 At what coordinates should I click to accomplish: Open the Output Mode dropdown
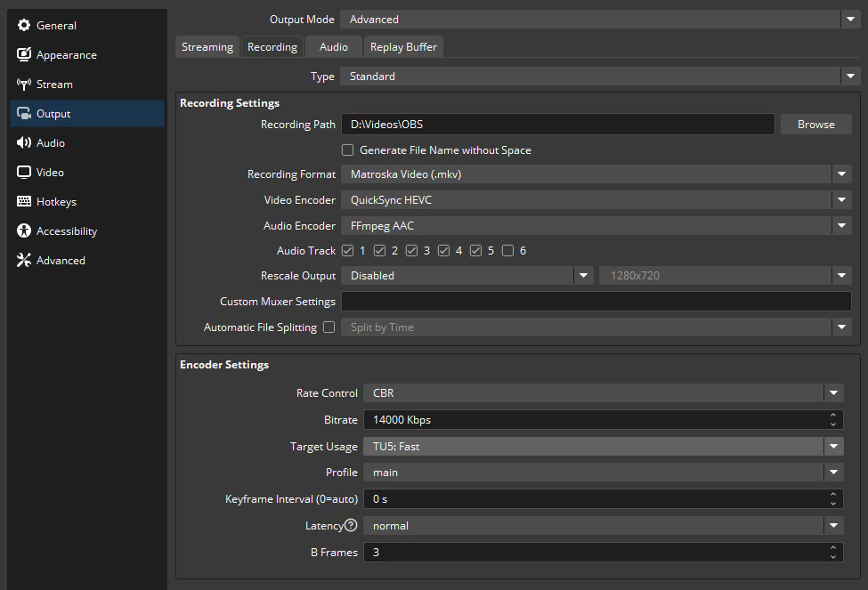pyautogui.click(x=600, y=20)
